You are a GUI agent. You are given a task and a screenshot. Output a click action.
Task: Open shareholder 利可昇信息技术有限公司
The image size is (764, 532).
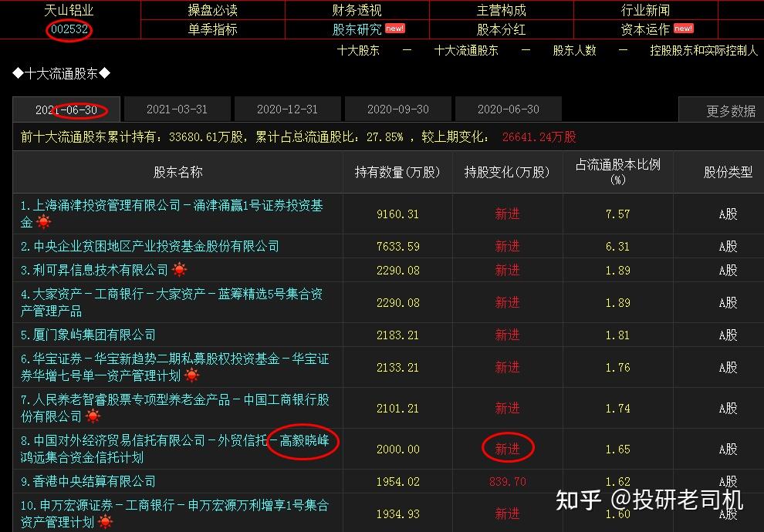point(94,270)
